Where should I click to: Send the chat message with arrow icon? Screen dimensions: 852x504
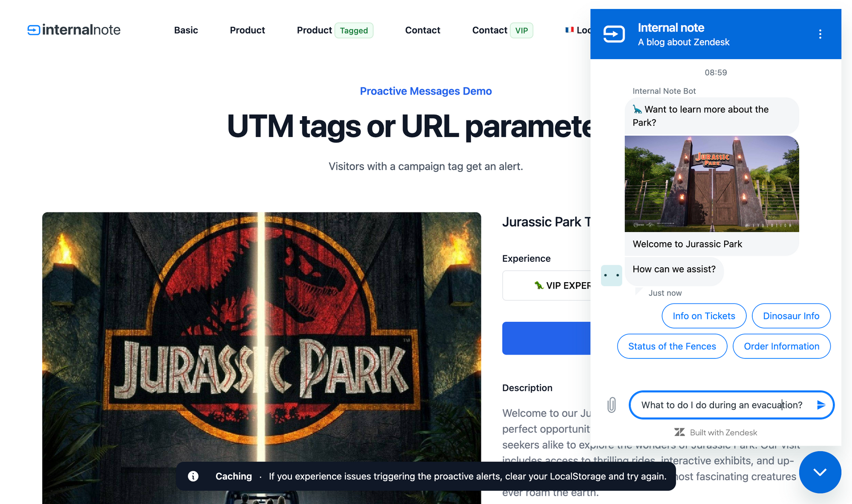[821, 405]
